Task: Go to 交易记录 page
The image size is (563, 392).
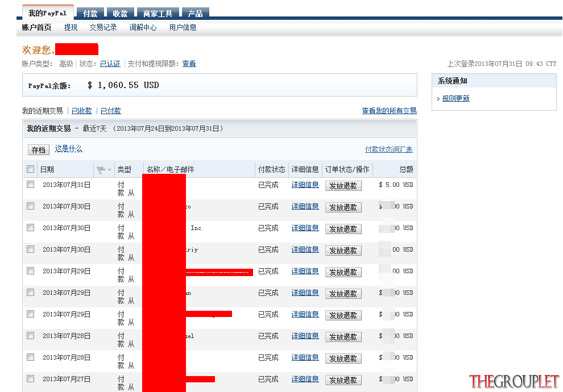Action: (103, 28)
